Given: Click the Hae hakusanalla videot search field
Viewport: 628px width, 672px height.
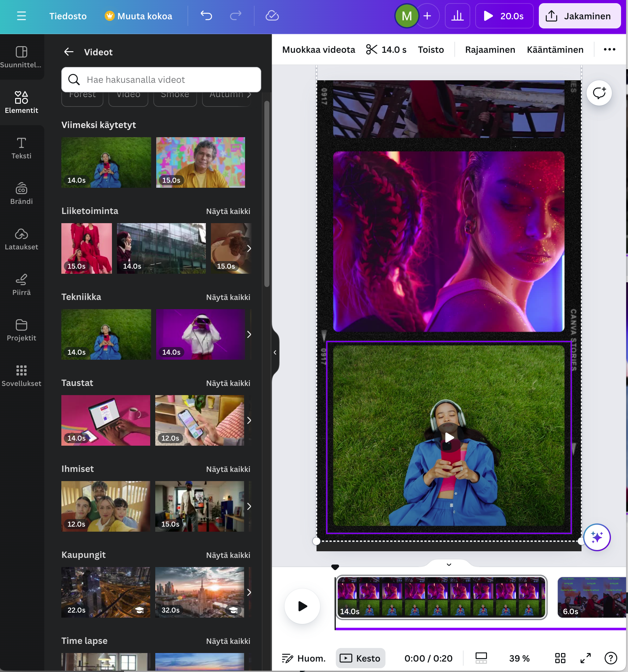Looking at the screenshot, I should pos(161,80).
